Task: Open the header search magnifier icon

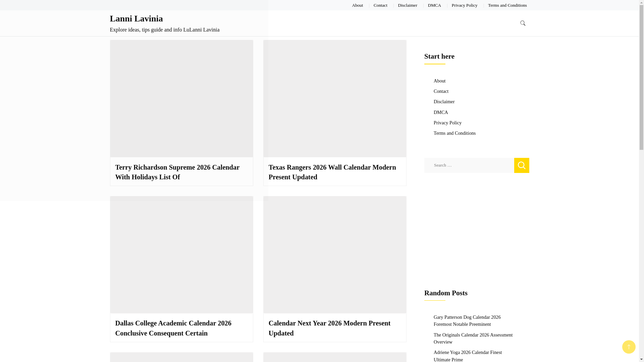Action: tap(523, 23)
